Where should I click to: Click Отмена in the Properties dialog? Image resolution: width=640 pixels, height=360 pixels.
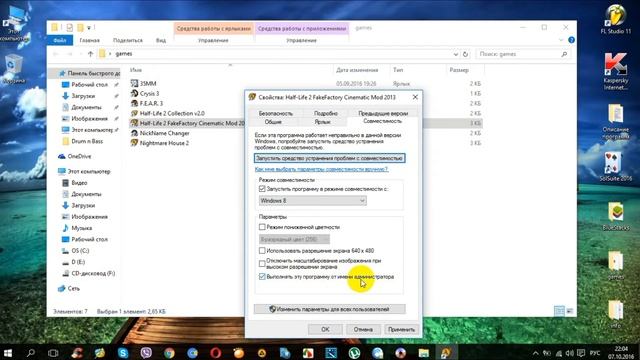coord(363,329)
